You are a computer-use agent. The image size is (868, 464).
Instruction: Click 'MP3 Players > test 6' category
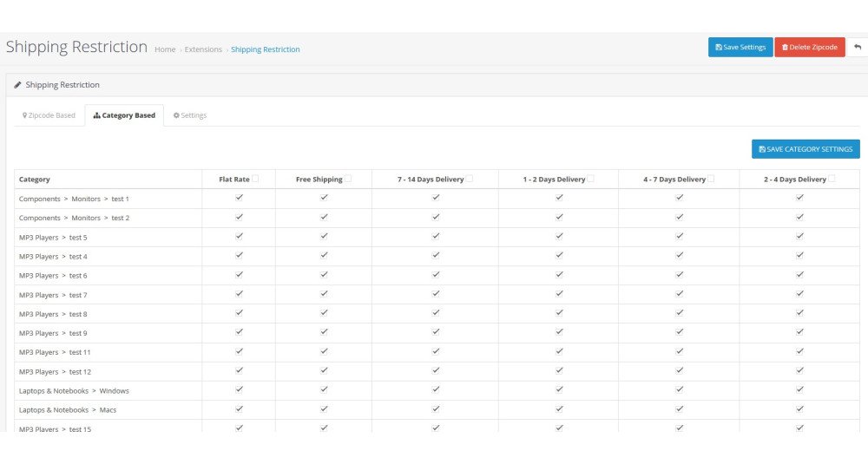pos(53,276)
